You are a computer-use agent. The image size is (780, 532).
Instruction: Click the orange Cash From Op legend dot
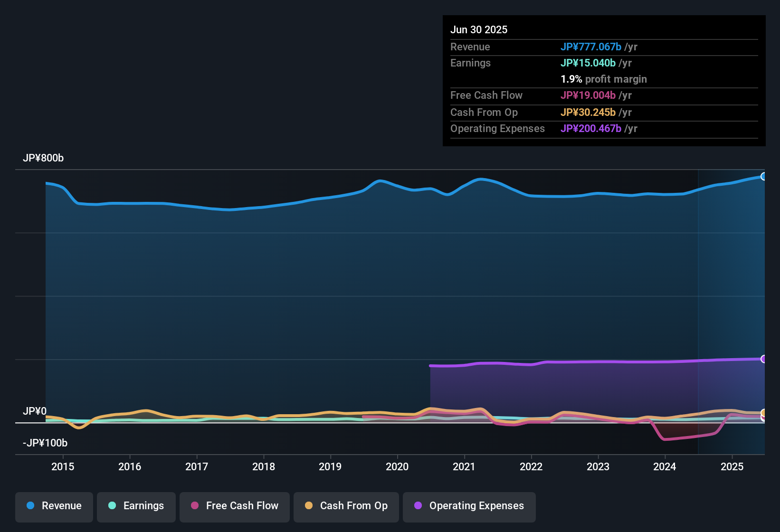tap(308, 506)
